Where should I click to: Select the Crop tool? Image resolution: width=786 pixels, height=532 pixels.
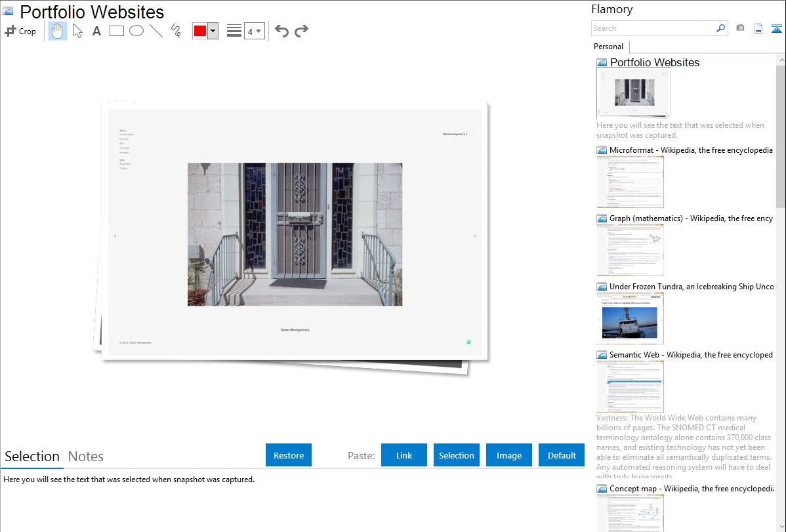[20, 31]
